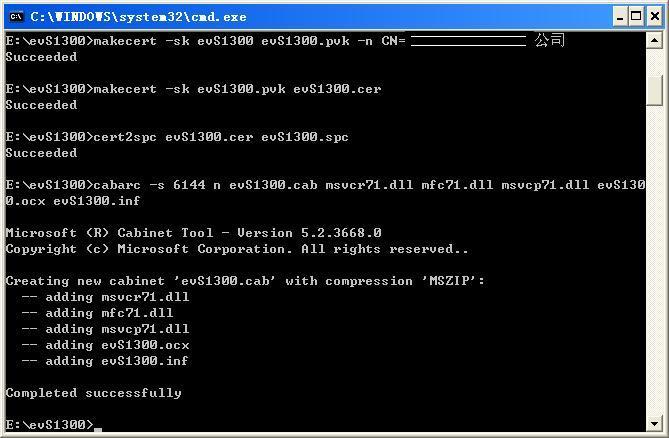Minimize the command prompt window

(620, 17)
